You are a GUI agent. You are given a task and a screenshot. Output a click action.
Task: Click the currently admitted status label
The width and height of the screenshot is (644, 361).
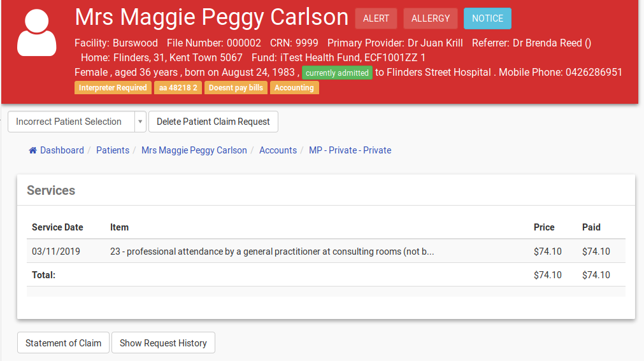pos(337,73)
